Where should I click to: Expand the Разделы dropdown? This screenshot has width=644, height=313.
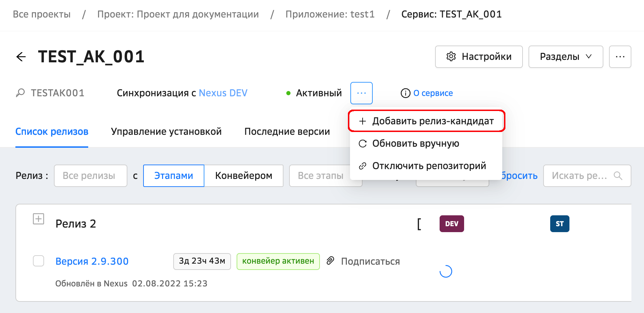(x=565, y=57)
